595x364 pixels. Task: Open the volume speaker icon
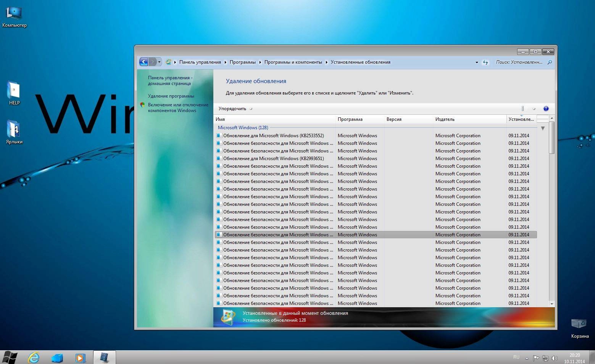point(554,358)
